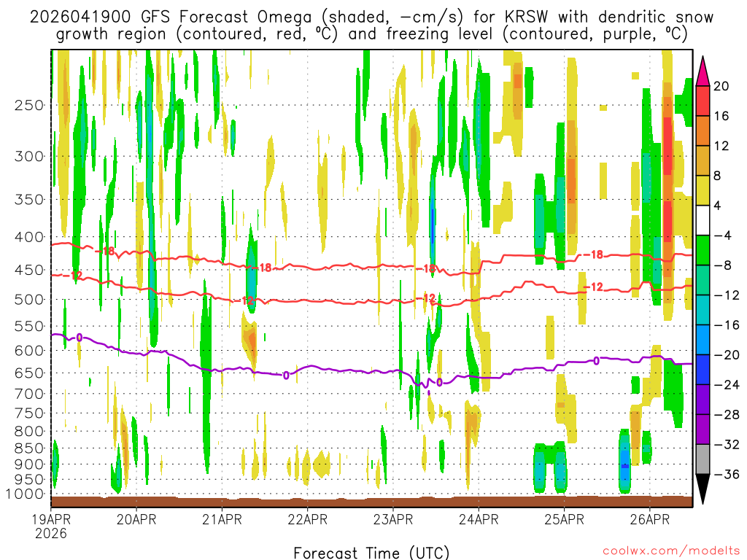Click the 500 pressure level label
Image resolution: width=747 pixels, height=560 pixels.
(x=29, y=300)
